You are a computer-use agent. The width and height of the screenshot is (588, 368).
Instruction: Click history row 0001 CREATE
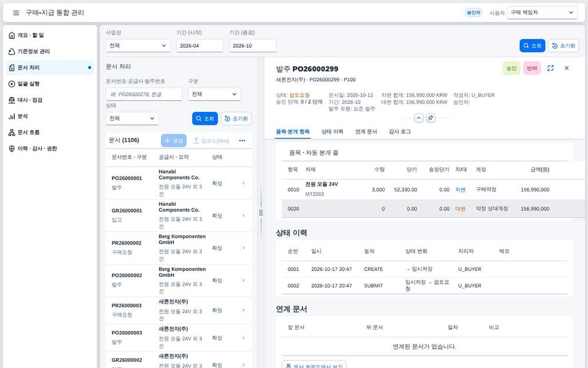425,269
